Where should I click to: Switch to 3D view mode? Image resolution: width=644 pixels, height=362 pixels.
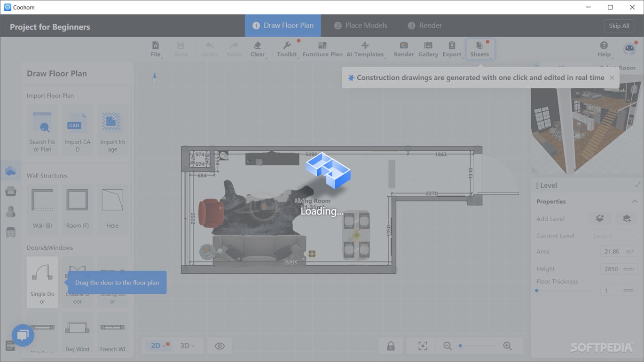188,346
